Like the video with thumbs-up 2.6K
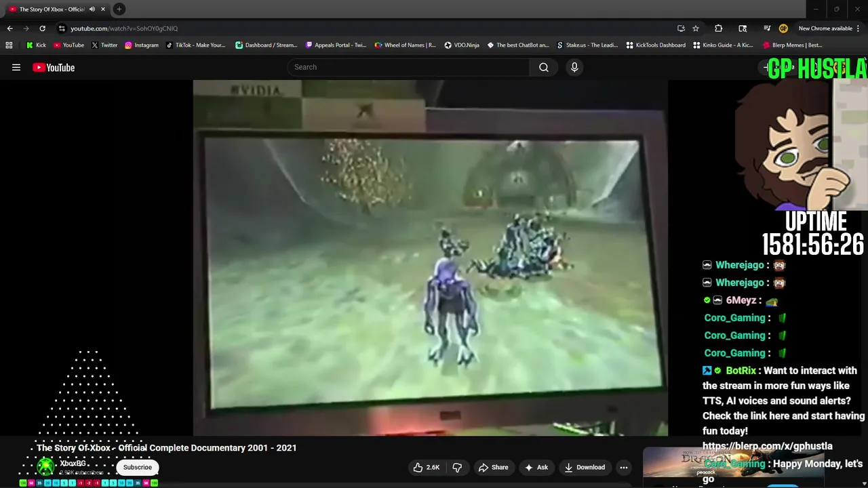The height and width of the screenshot is (488, 868). [427, 467]
